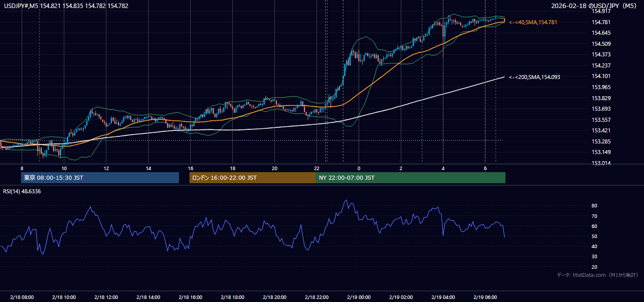Viewport: 644px width, 302px height.
Task: Click the time label 2/18 20:00
Action: [274, 297]
